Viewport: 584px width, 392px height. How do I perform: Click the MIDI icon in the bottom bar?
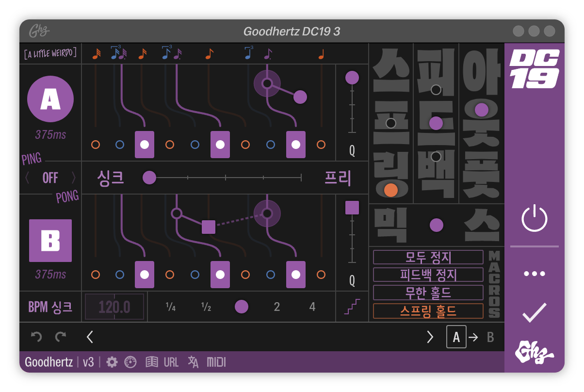pyautogui.click(x=214, y=362)
